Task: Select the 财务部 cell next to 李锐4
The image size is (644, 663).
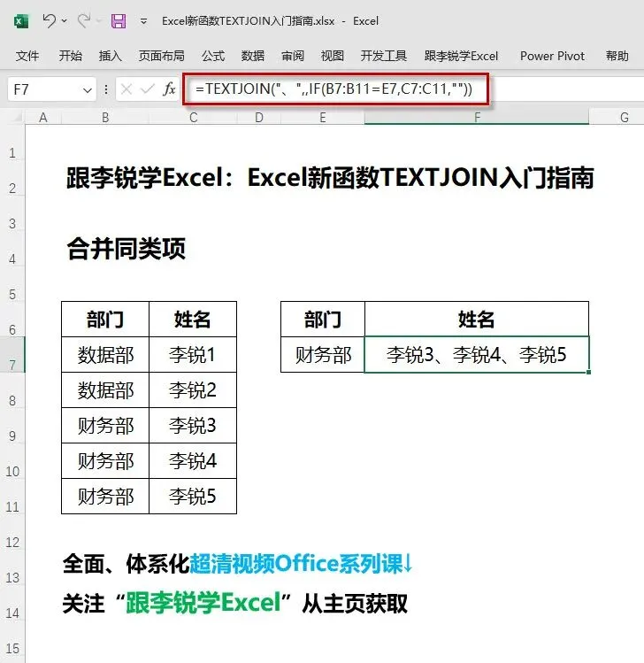Action: 105,461
